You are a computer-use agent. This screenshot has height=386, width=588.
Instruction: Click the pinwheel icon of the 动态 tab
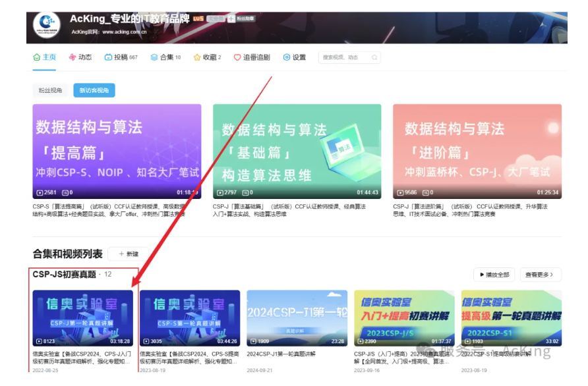pos(73,57)
